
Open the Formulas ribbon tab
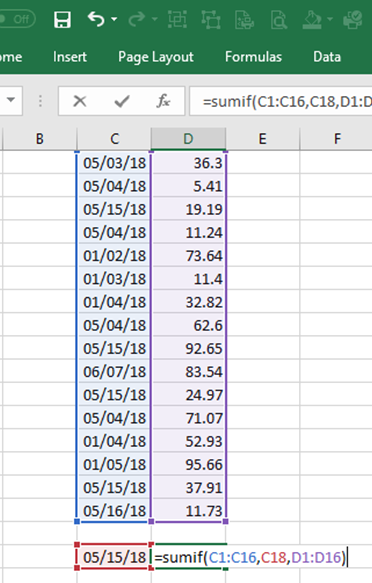(253, 57)
